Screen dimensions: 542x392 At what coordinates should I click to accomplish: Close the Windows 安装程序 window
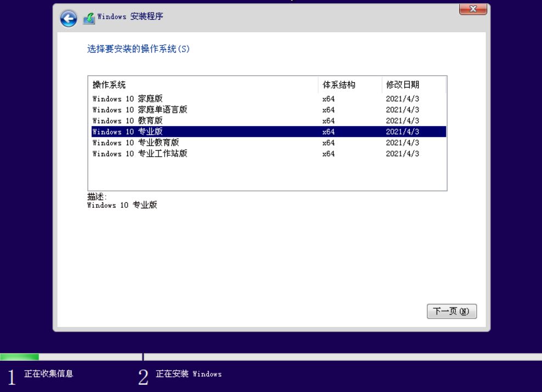(473, 9)
